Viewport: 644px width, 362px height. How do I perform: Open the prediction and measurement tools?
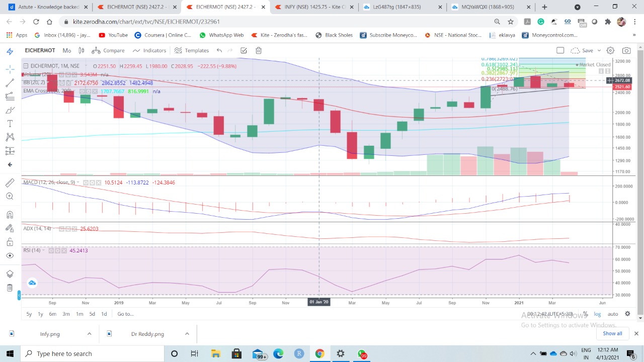pyautogui.click(x=10, y=150)
